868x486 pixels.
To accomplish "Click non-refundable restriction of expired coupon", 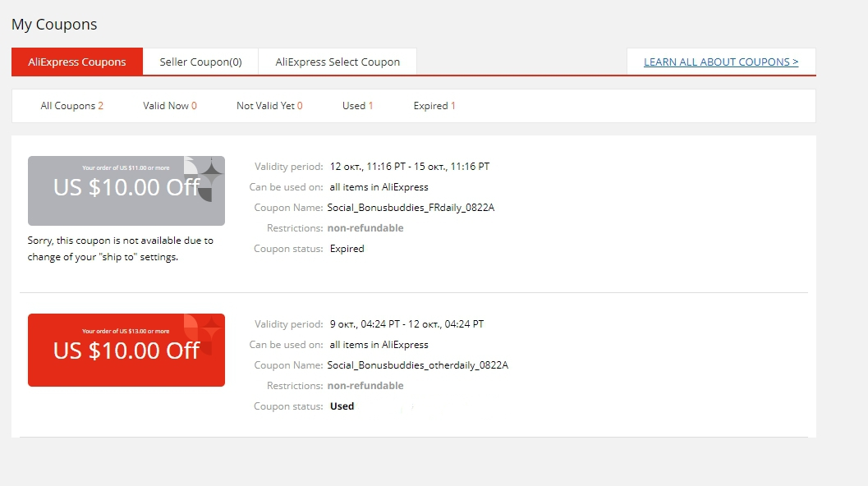I will click(365, 228).
